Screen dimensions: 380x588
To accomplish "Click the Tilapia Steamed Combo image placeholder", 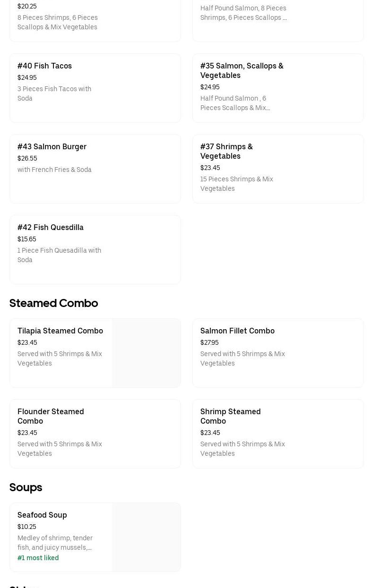I will click(x=147, y=353).
